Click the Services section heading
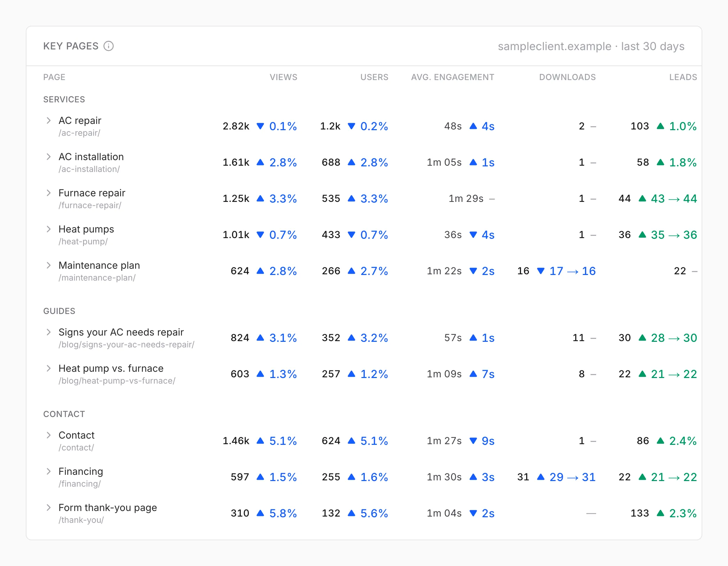The width and height of the screenshot is (728, 566). (x=64, y=100)
